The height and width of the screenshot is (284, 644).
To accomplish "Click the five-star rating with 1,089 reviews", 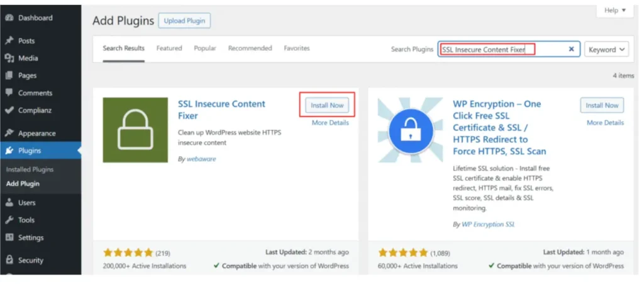I will click(403, 253).
